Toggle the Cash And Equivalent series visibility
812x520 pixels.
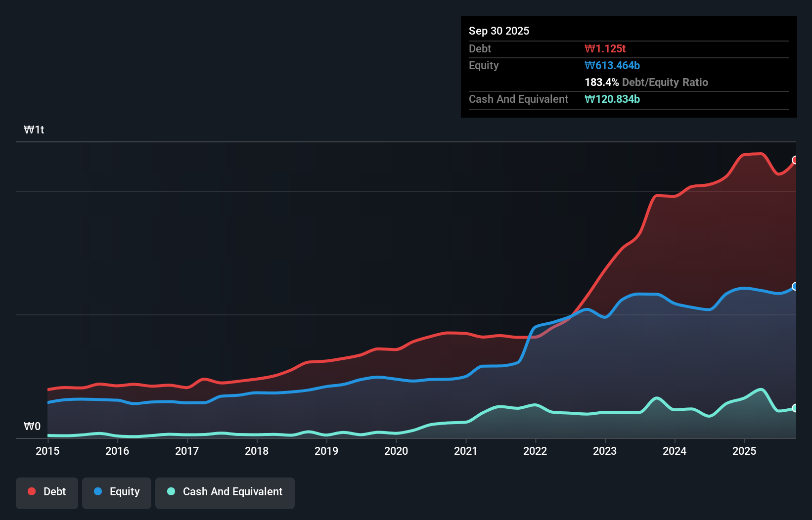click(225, 493)
